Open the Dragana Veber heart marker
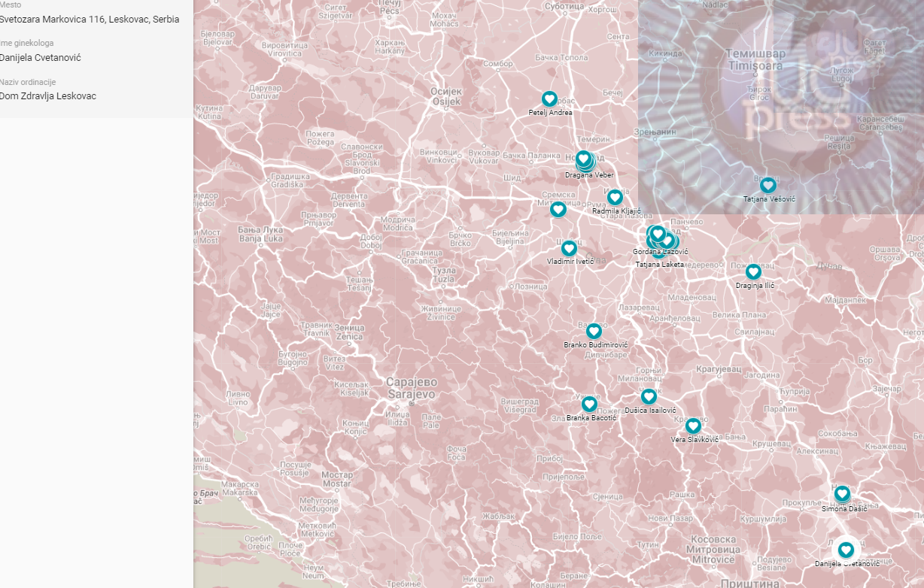This screenshot has width=924, height=588. click(583, 158)
